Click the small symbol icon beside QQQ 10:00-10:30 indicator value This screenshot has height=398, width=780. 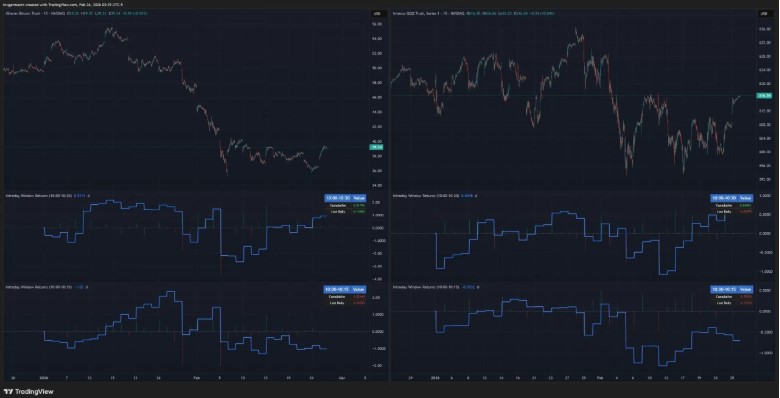pyautogui.click(x=476, y=196)
